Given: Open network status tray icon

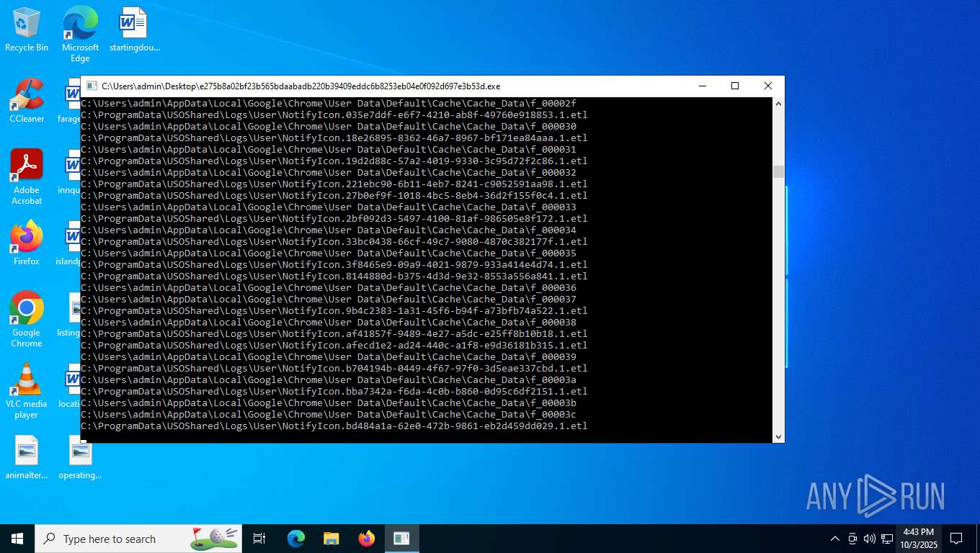Looking at the screenshot, I should click(887, 539).
